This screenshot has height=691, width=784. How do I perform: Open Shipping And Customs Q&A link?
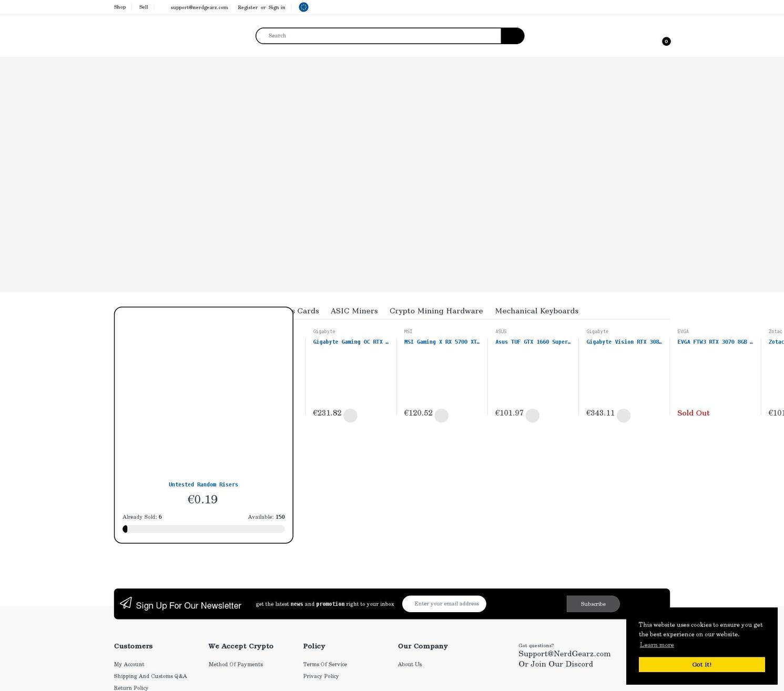150,676
